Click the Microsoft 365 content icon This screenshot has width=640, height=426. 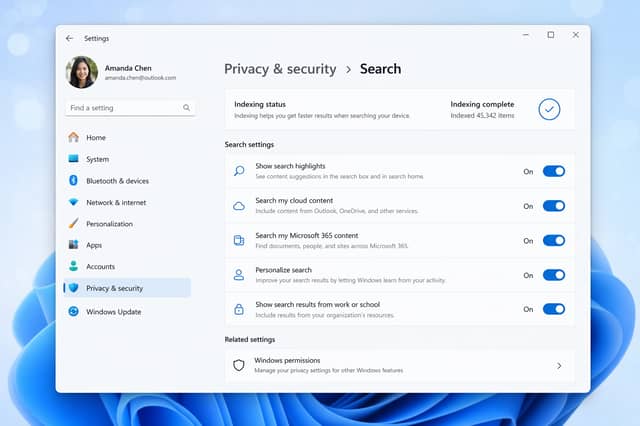pyautogui.click(x=239, y=240)
